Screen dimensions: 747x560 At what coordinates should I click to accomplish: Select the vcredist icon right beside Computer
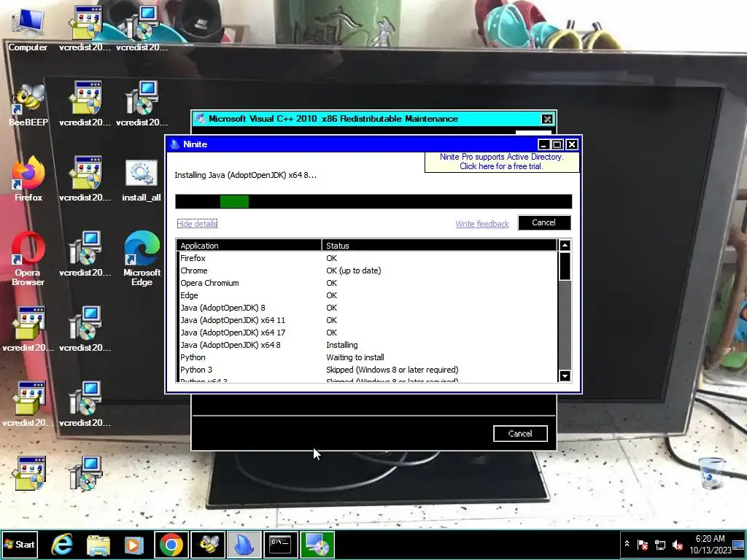(x=85, y=29)
